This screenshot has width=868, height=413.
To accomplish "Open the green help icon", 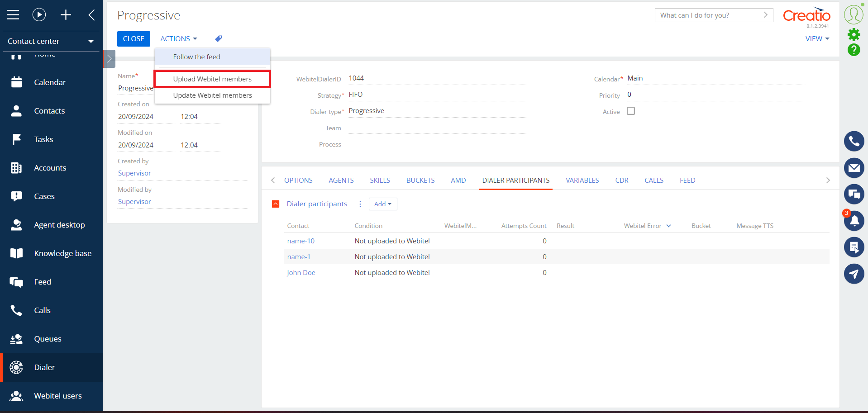I will 854,50.
